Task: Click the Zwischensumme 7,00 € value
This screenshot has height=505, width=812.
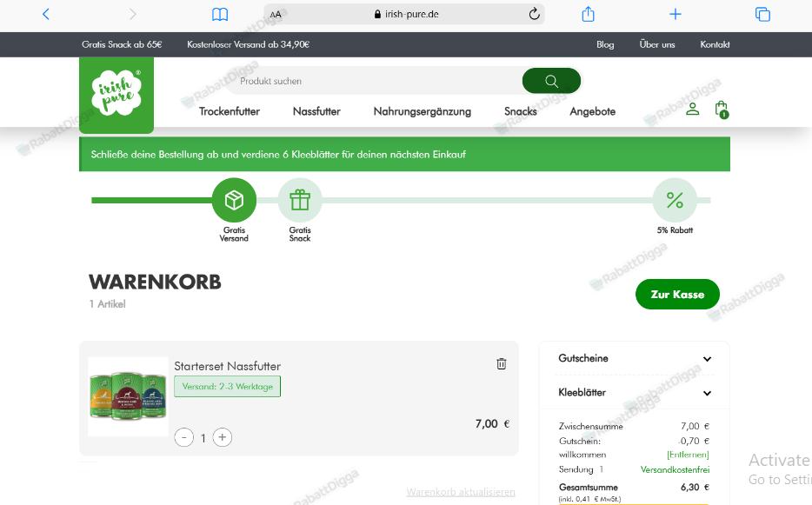Action: pos(695,426)
